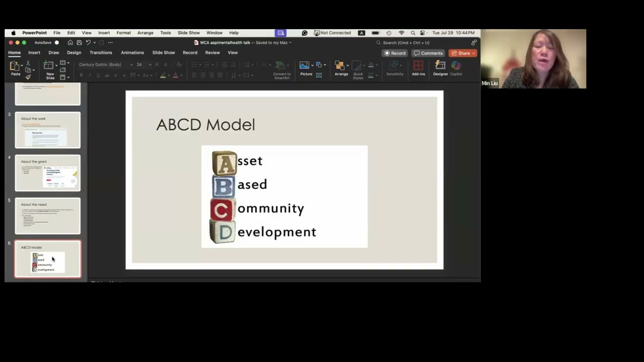The image size is (644, 362).
Task: Open the document title save location dropdown
Action: pos(290,43)
